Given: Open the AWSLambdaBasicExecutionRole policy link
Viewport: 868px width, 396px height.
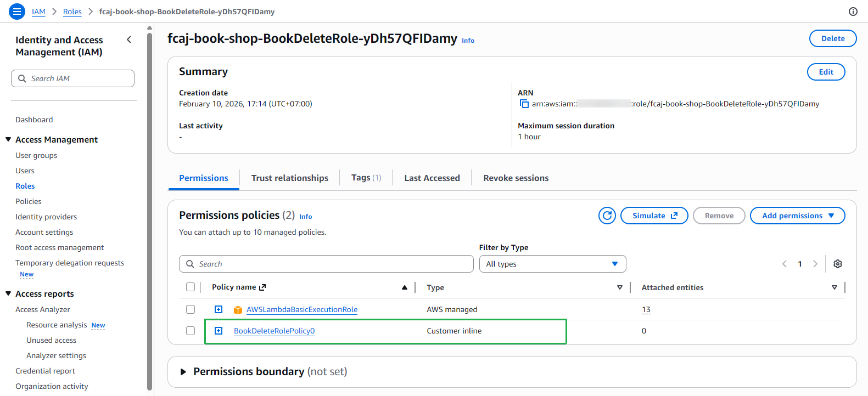Looking at the screenshot, I should coord(302,309).
